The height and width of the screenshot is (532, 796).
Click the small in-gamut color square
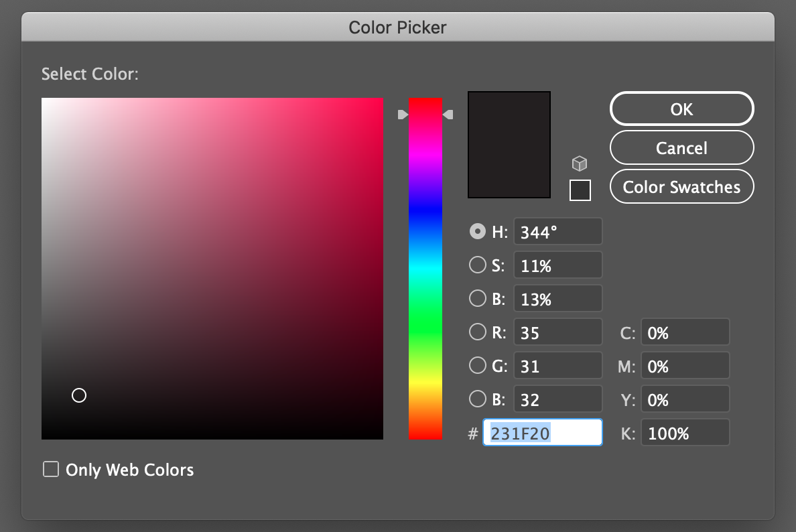[580, 190]
